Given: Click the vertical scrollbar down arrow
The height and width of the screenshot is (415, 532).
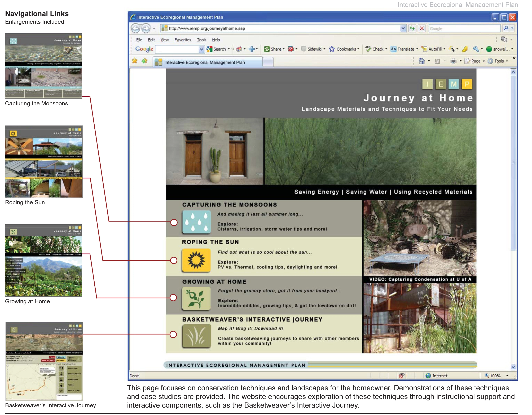Looking at the screenshot, I should click(x=513, y=367).
